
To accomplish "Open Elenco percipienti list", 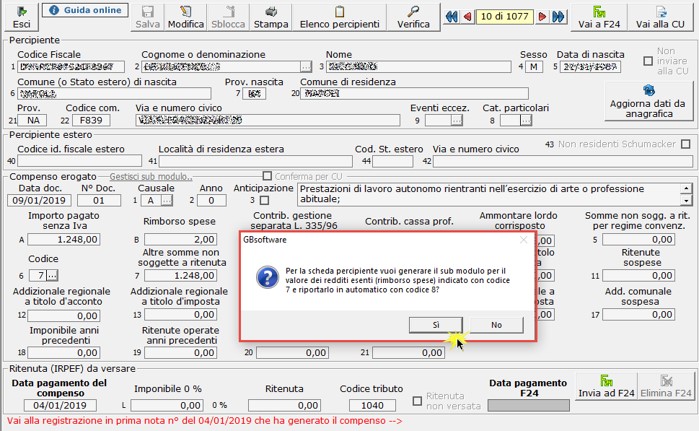I will [x=342, y=16].
